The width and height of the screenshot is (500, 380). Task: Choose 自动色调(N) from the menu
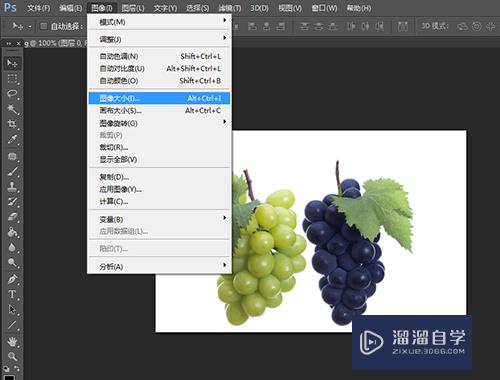[x=159, y=56]
